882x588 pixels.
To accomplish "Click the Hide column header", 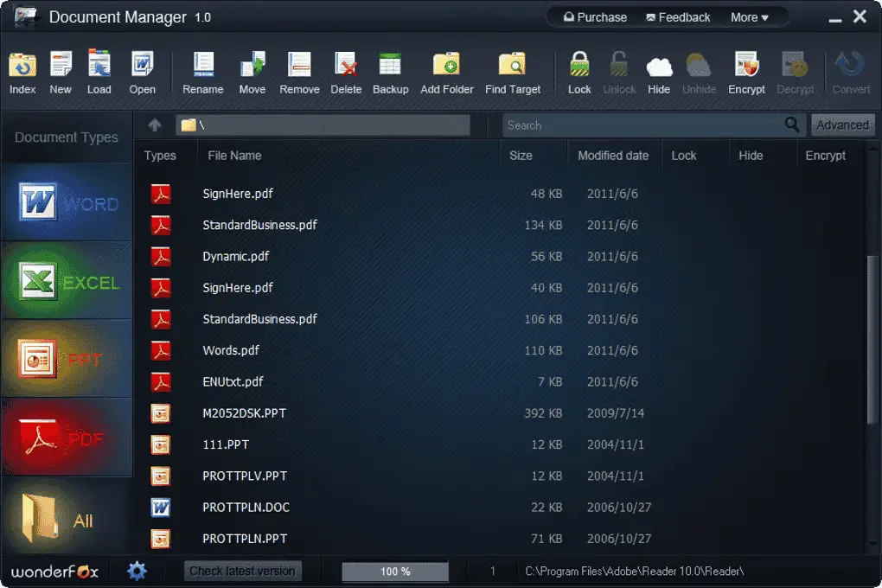I will coord(751,156).
